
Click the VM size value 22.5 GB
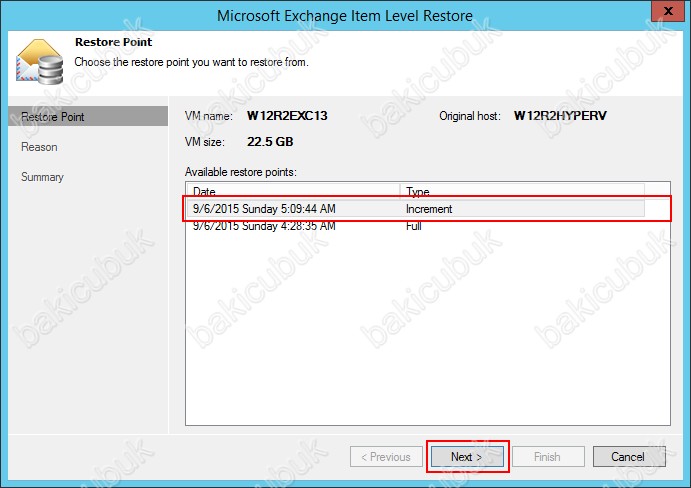[x=270, y=142]
